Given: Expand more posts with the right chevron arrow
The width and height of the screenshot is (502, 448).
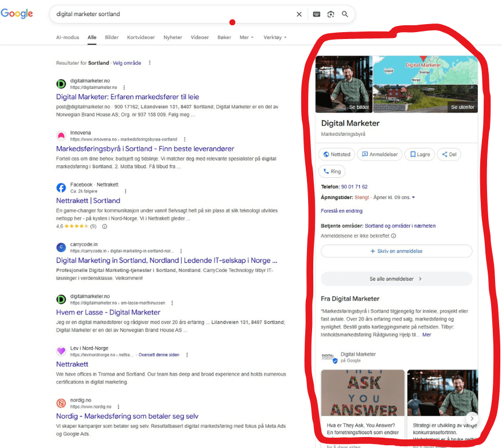Looking at the screenshot, I should 472,418.
